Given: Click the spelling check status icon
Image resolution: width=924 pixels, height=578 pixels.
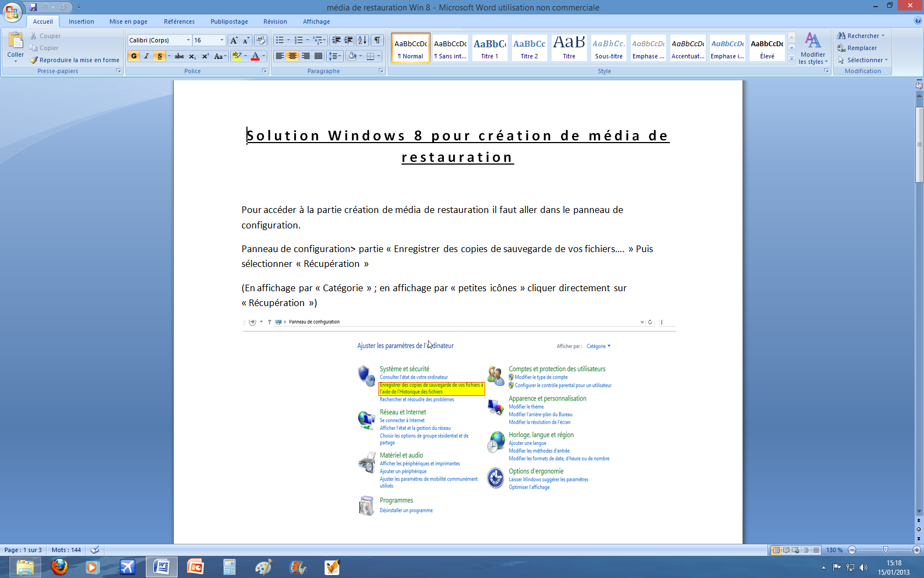Looking at the screenshot, I should tap(95, 550).
